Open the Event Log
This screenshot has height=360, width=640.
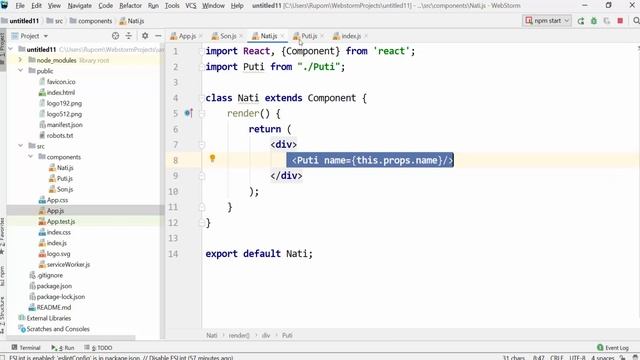point(613,348)
